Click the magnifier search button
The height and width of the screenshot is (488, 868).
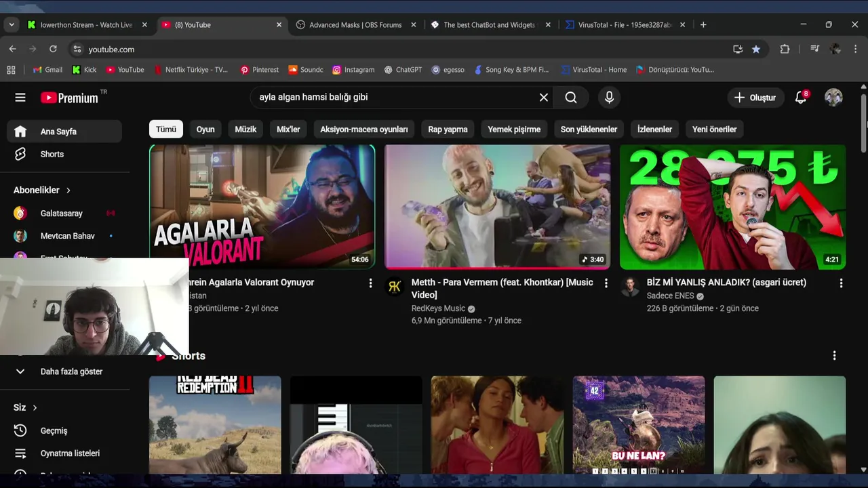coord(571,98)
